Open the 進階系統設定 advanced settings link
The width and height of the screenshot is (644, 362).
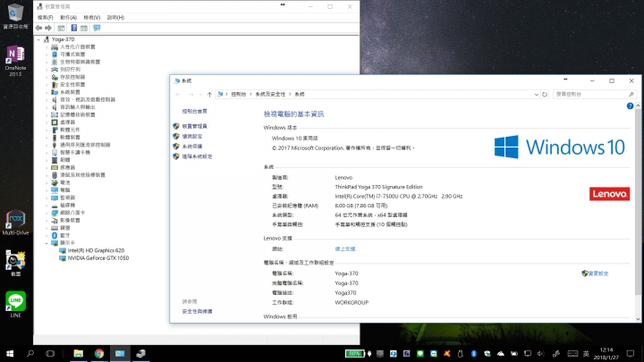point(197,156)
